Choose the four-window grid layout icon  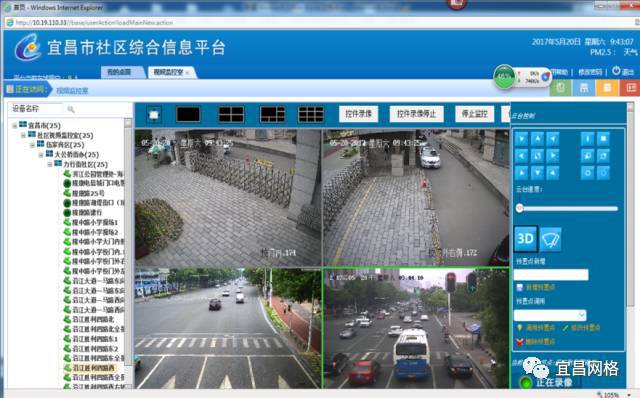coord(231,114)
